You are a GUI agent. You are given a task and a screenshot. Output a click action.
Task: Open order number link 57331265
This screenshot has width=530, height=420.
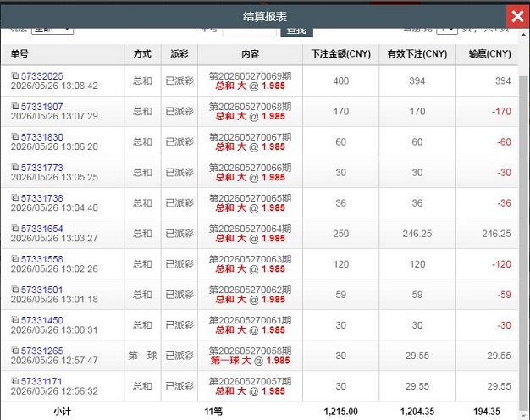point(42,351)
